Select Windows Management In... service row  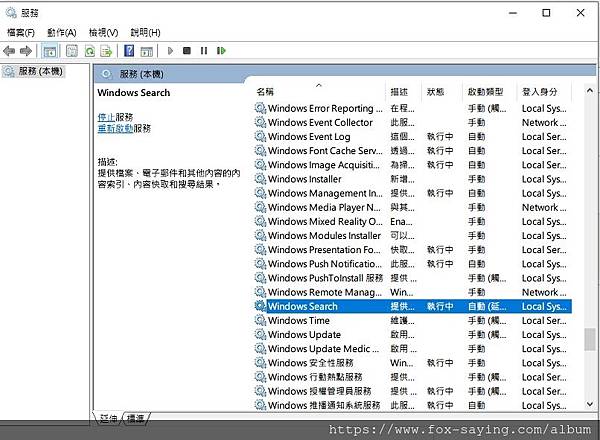click(412, 193)
